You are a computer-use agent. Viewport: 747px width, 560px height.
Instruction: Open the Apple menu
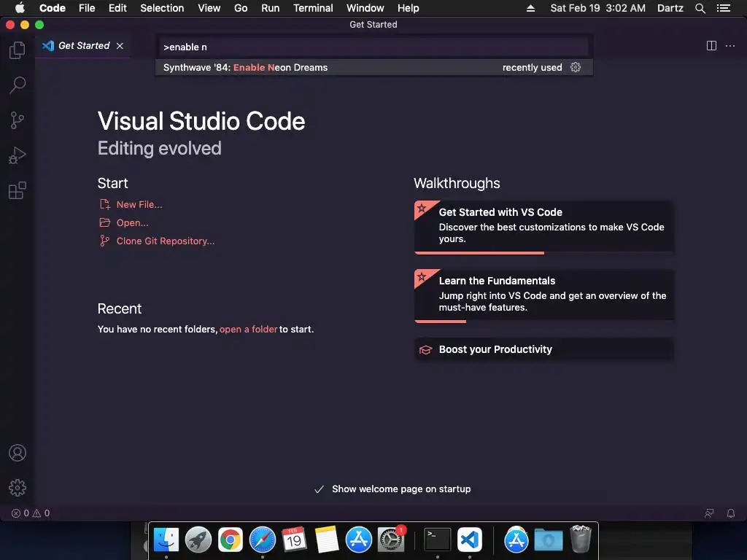[20, 8]
